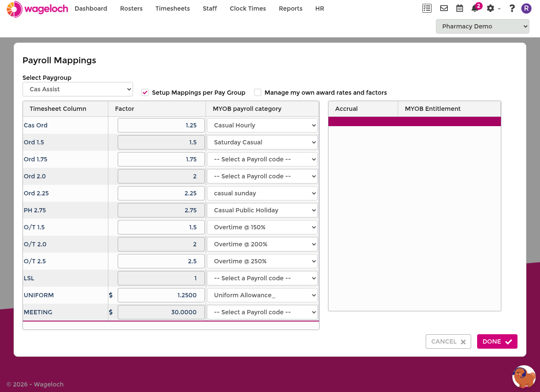Select a payroll code for Ord 2.0
Screen dimensions: 540x392
pyautogui.click(x=262, y=176)
